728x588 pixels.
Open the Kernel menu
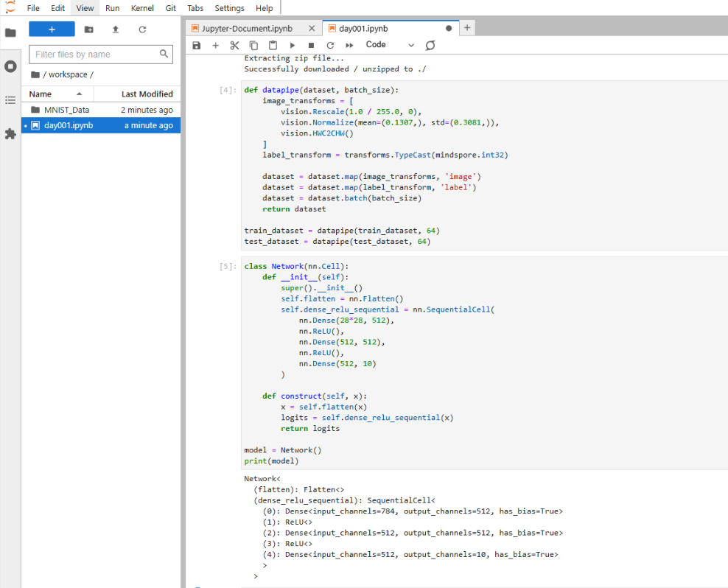pyautogui.click(x=142, y=8)
